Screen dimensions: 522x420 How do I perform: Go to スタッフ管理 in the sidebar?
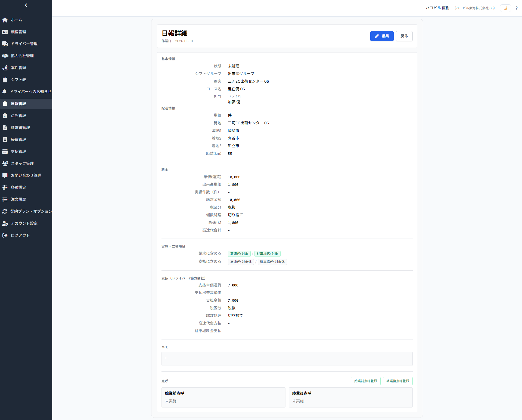tap(26, 163)
